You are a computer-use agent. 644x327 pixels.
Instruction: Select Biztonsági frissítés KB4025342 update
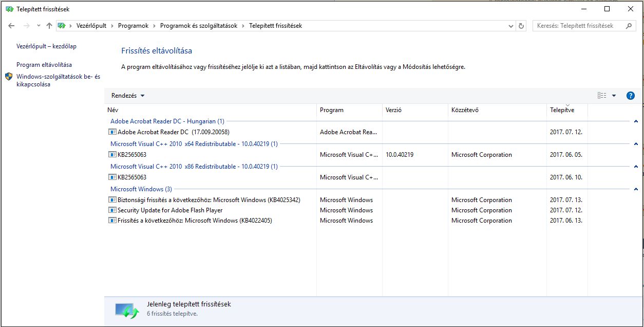209,200
